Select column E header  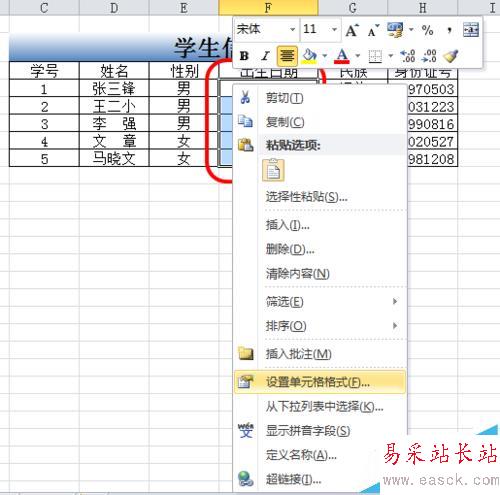184,7
